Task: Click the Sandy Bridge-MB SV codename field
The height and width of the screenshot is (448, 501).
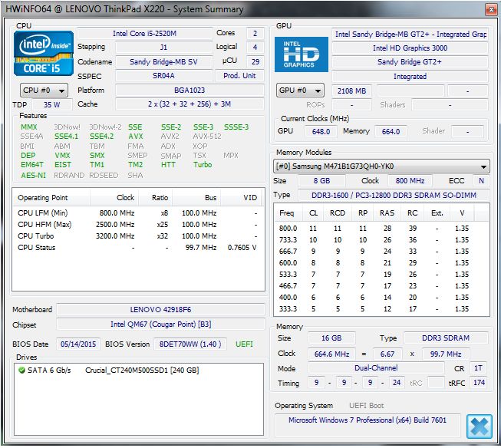Action: [163, 61]
